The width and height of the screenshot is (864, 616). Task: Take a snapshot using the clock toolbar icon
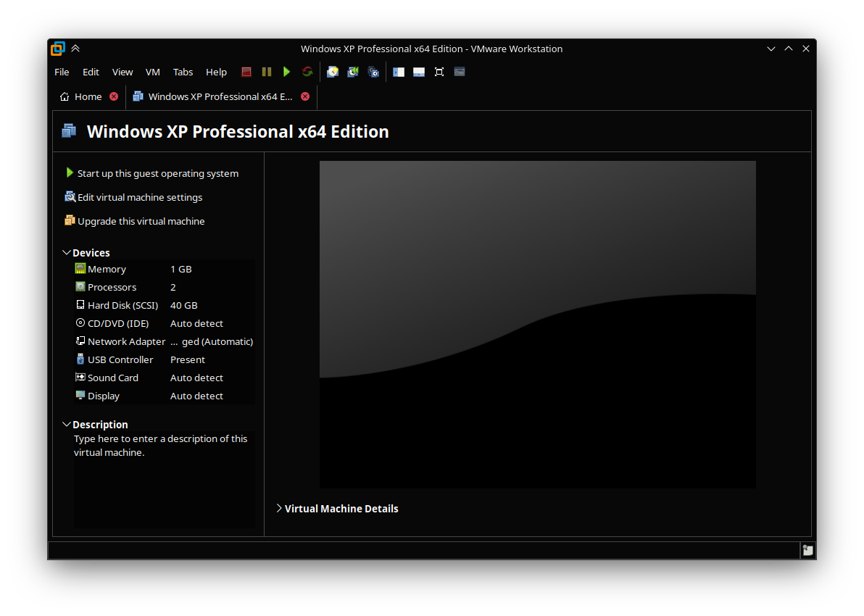pyautogui.click(x=333, y=72)
